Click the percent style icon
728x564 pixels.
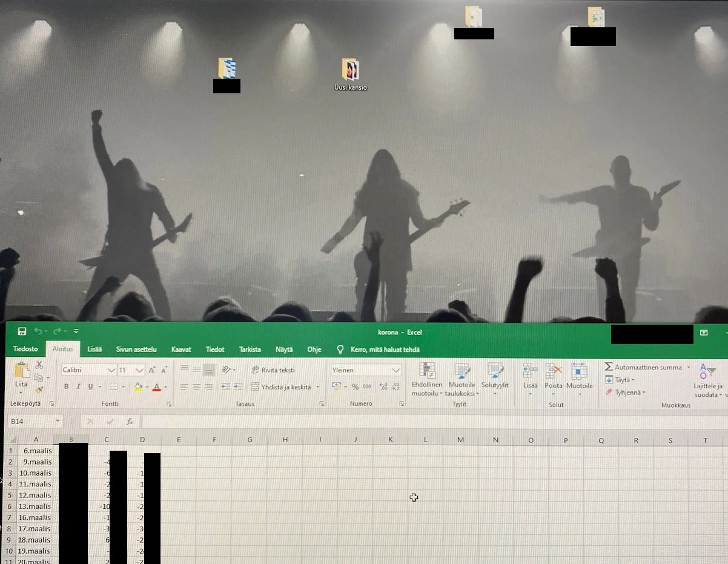point(355,387)
